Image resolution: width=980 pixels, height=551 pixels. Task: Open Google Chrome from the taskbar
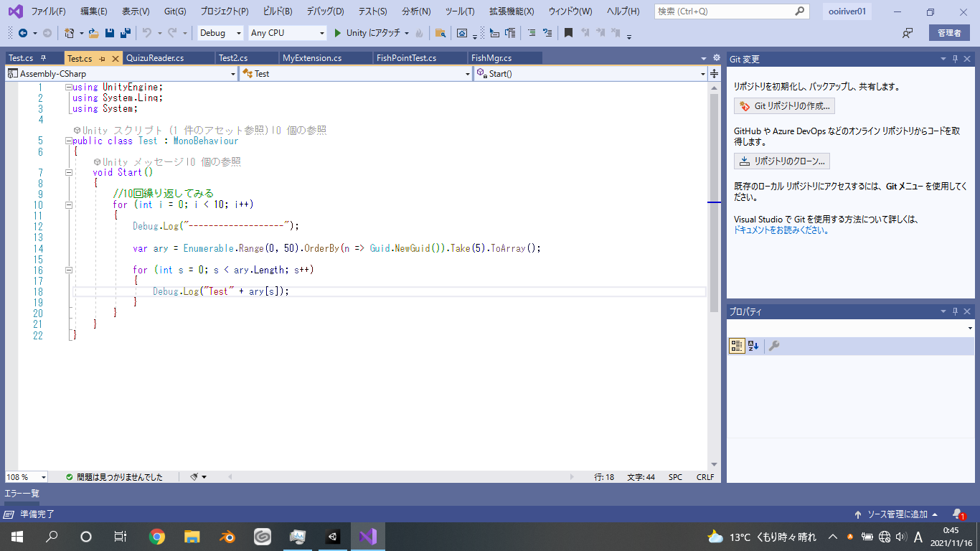pos(156,536)
